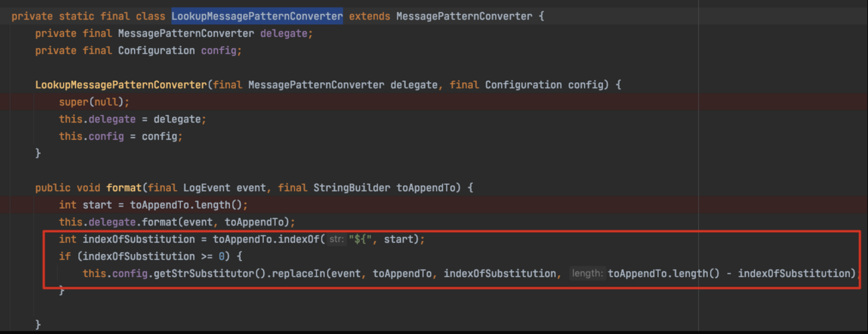Click the 'extends' keyword in class declaration
The image size is (868, 334).
pyautogui.click(x=369, y=16)
